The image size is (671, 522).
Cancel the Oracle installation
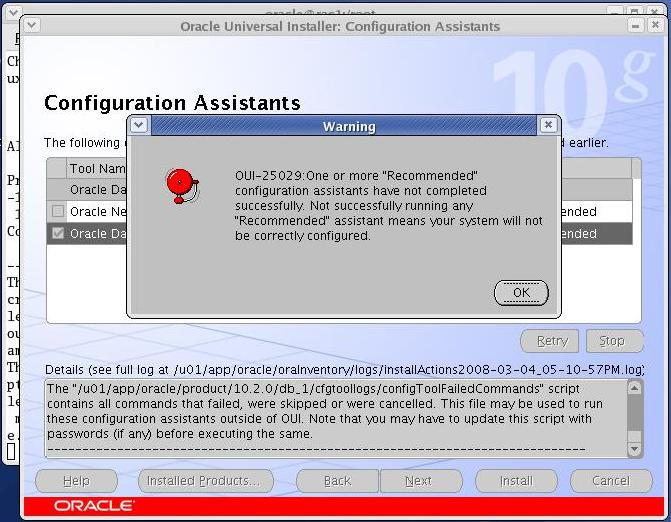coord(611,481)
